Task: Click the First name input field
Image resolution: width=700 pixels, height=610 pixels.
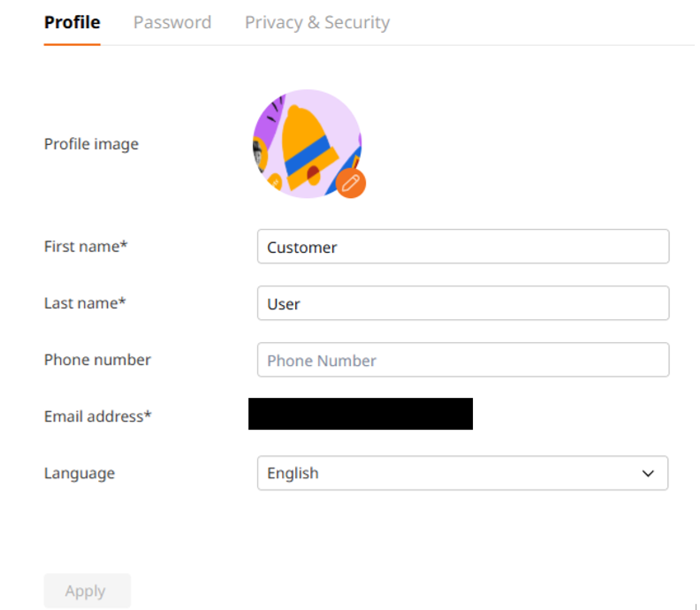Action: pos(462,247)
